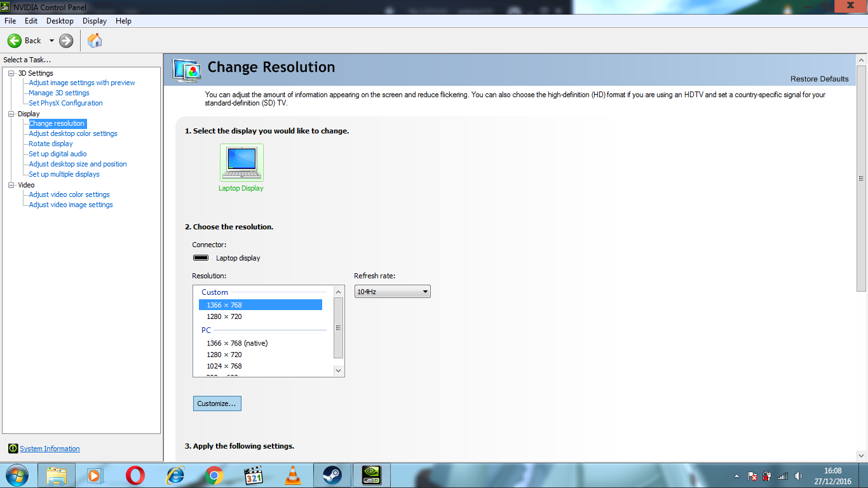
Task: Open the Action Center flag icon
Action: click(x=752, y=476)
